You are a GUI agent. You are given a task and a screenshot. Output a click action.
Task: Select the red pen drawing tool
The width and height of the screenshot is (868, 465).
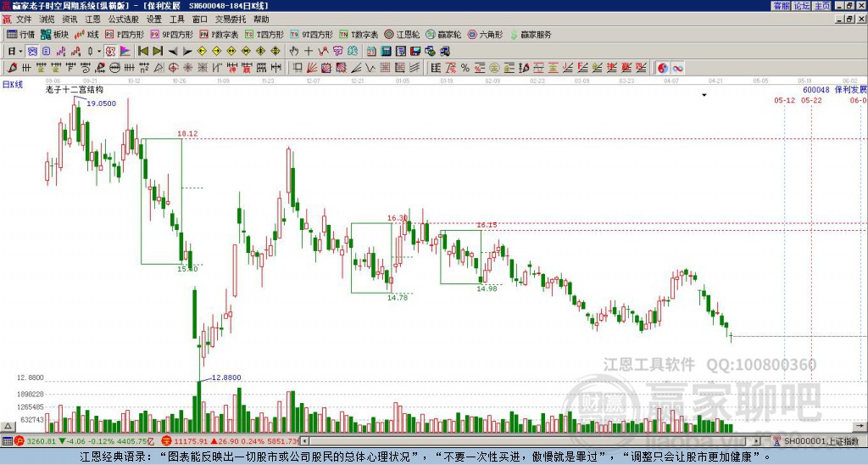pyautogui.click(x=12, y=68)
